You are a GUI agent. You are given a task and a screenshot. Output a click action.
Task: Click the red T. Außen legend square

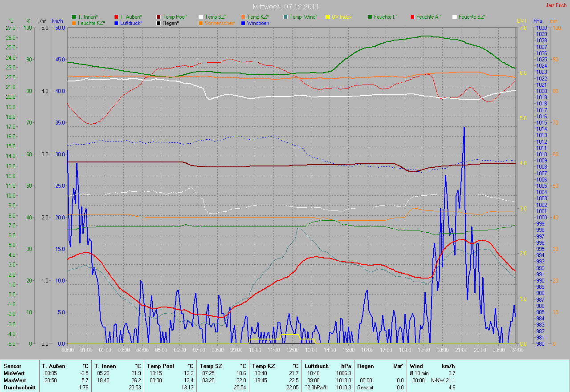pos(116,16)
